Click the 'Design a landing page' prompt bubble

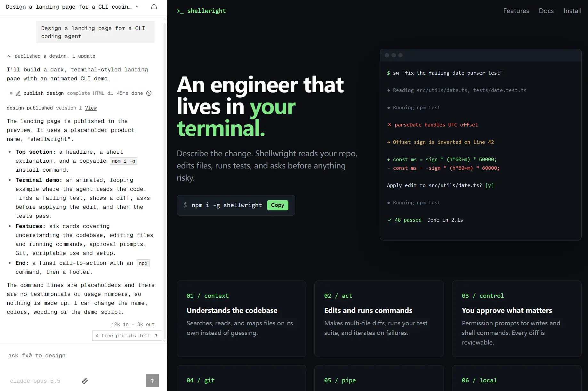coord(95,32)
